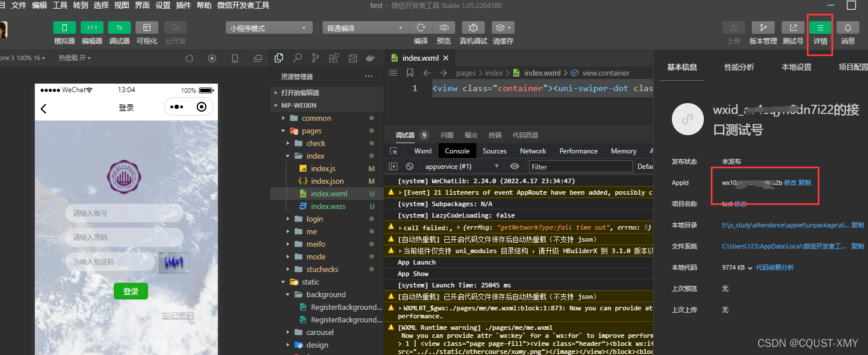This screenshot has width=868, height=355.
Task: Open real device debugging bug icon
Action: (473, 27)
